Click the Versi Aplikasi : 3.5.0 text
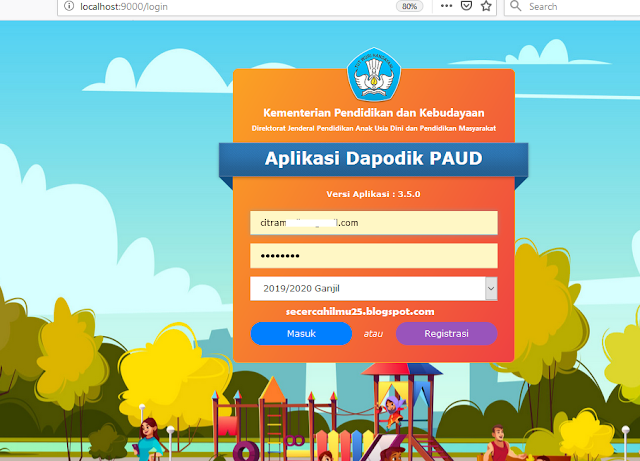The width and height of the screenshot is (640, 461). point(373,194)
